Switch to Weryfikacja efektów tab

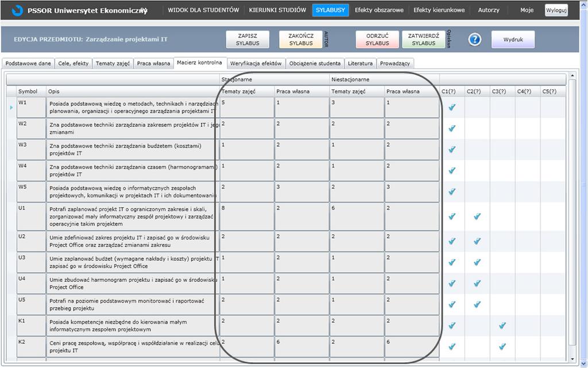coord(256,63)
